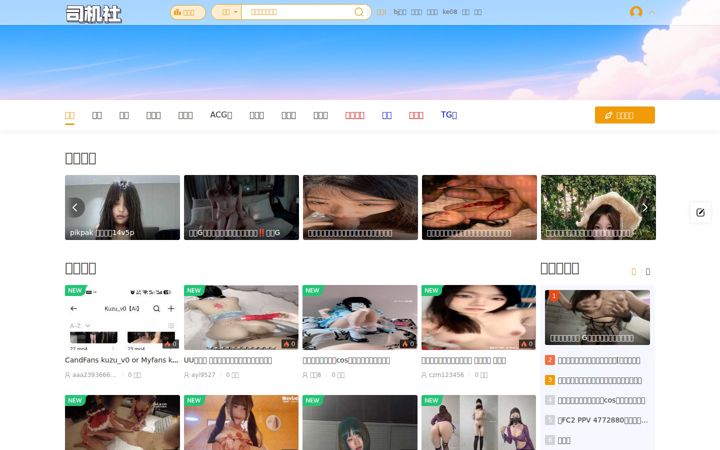This screenshot has width=720, height=450.
Task: Open the orange ranking pill with bar-chart icon
Action: [x=187, y=12]
